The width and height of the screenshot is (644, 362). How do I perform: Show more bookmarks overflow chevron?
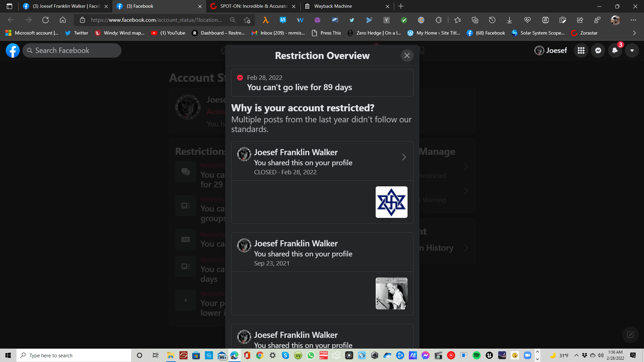634,33
